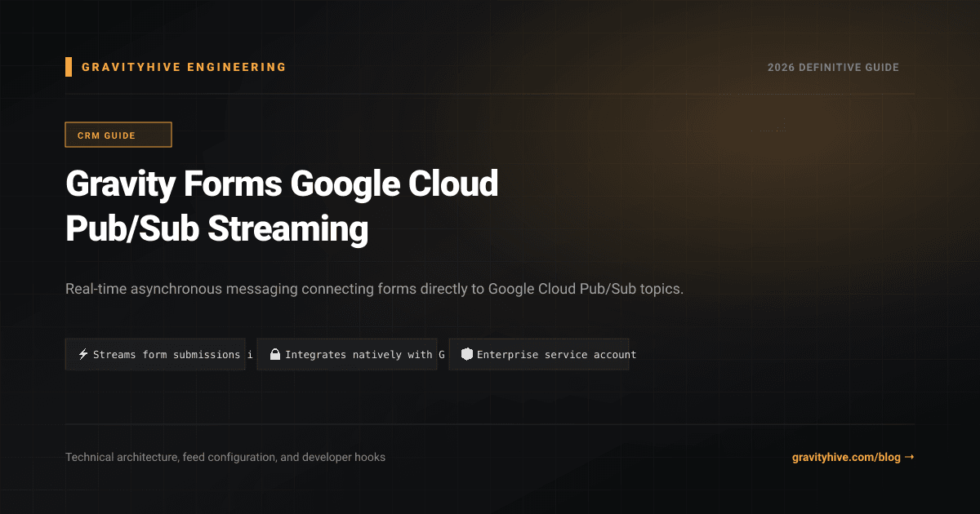Viewport: 980px width, 514px height.
Task: Click the lightning bolt icon
Action: tap(83, 355)
